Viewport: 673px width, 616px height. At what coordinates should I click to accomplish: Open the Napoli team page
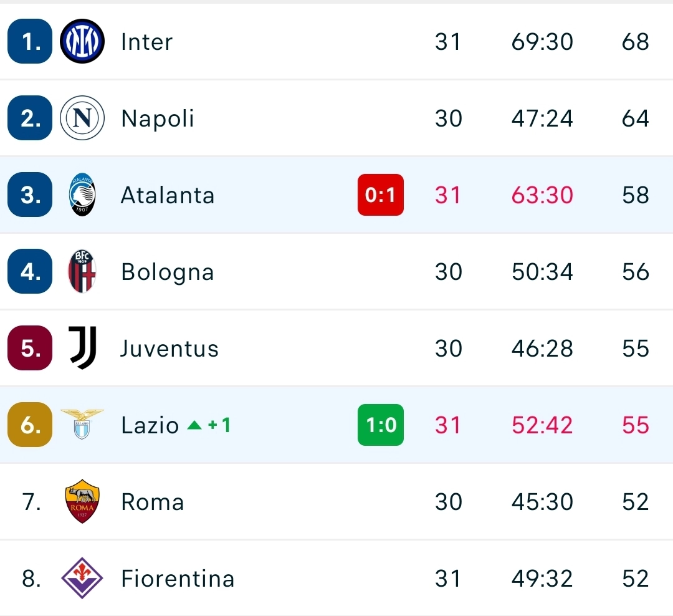157,118
